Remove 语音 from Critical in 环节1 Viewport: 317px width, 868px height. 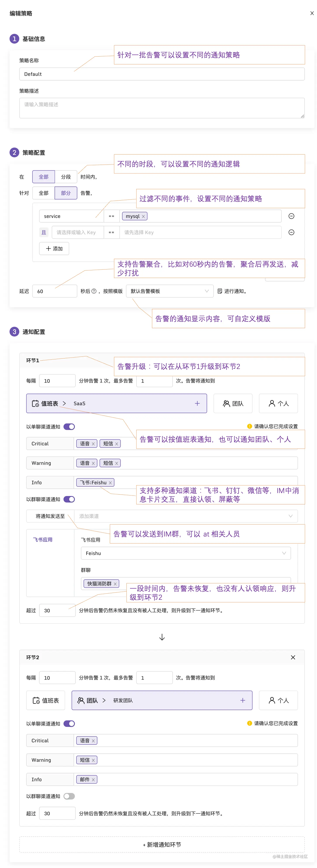tap(93, 444)
